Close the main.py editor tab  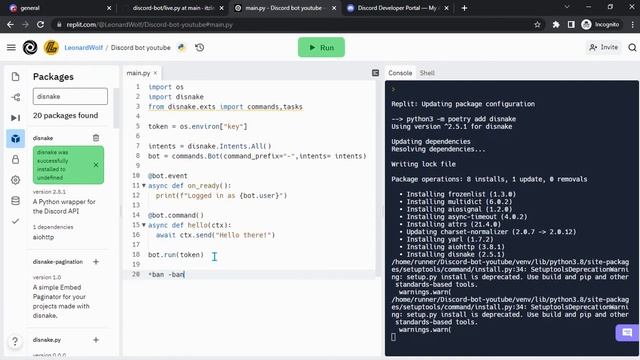point(156,73)
